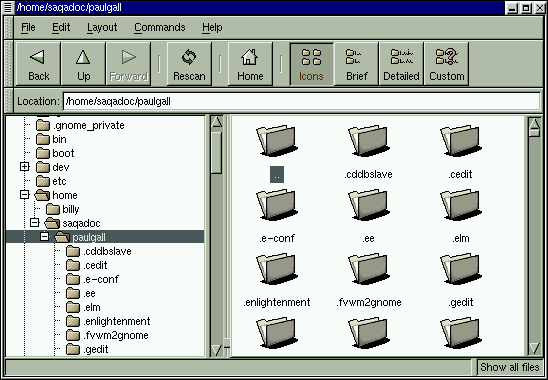Click into the Location path field
548x380 pixels.
[x=302, y=101]
